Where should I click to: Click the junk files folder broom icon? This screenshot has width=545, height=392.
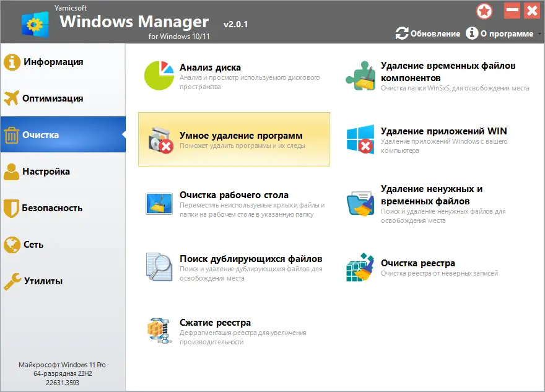(360, 203)
